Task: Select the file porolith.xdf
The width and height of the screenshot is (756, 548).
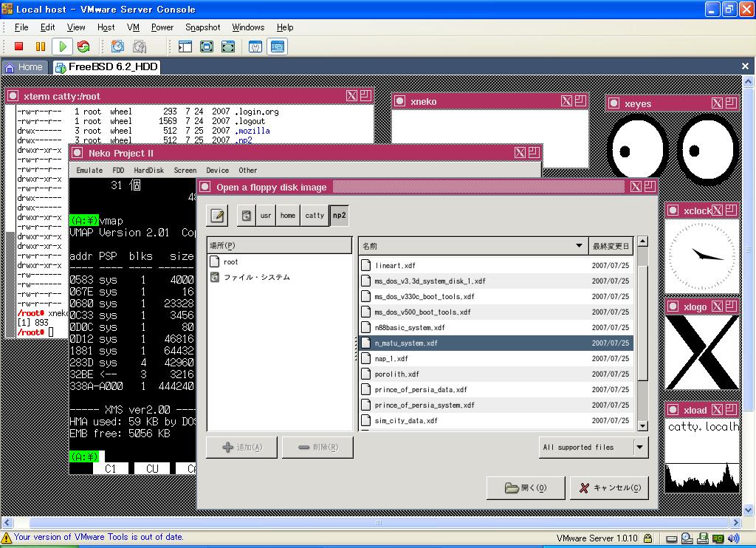Action: click(497, 374)
